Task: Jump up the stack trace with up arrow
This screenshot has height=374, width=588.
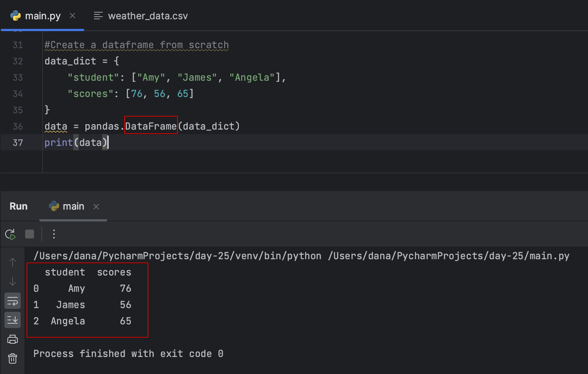Action: coord(13,262)
